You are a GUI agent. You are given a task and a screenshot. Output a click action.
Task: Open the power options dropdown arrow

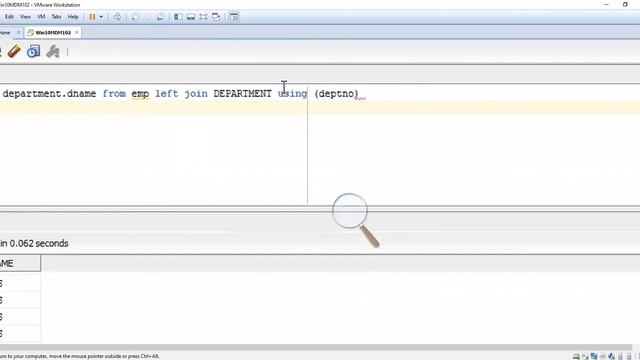(101, 17)
